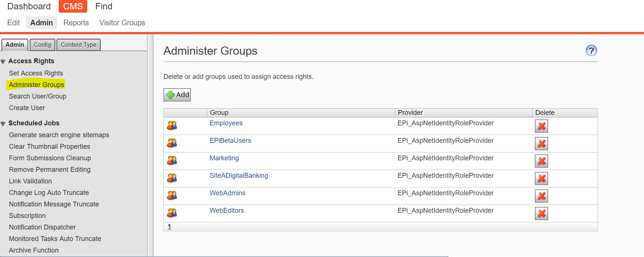
Task: Collapse the Access Rights section
Action: 3,62
